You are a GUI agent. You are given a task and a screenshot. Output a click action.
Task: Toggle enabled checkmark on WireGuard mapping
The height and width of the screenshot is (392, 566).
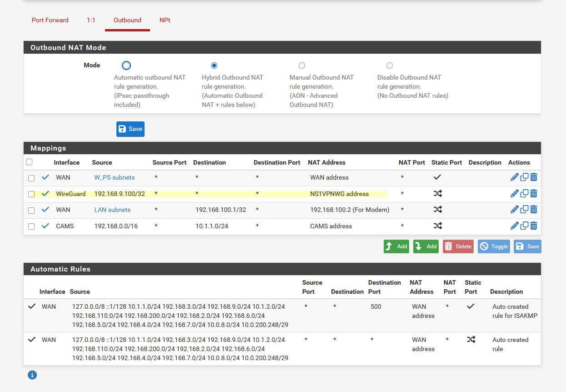[x=45, y=194]
